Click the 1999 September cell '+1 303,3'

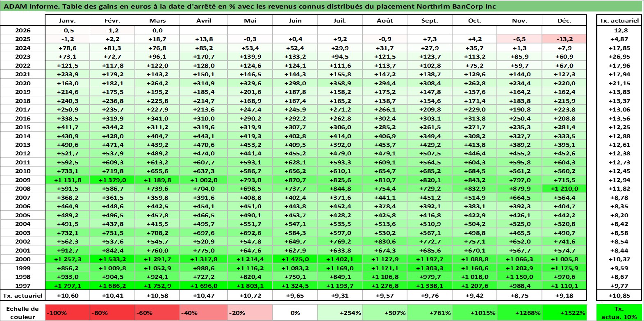click(430, 268)
